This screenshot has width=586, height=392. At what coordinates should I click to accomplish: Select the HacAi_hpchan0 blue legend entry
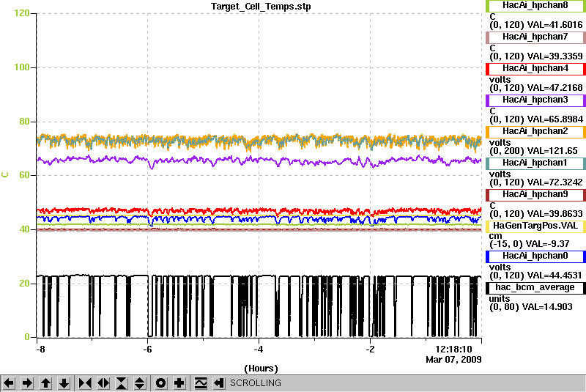tap(535, 256)
